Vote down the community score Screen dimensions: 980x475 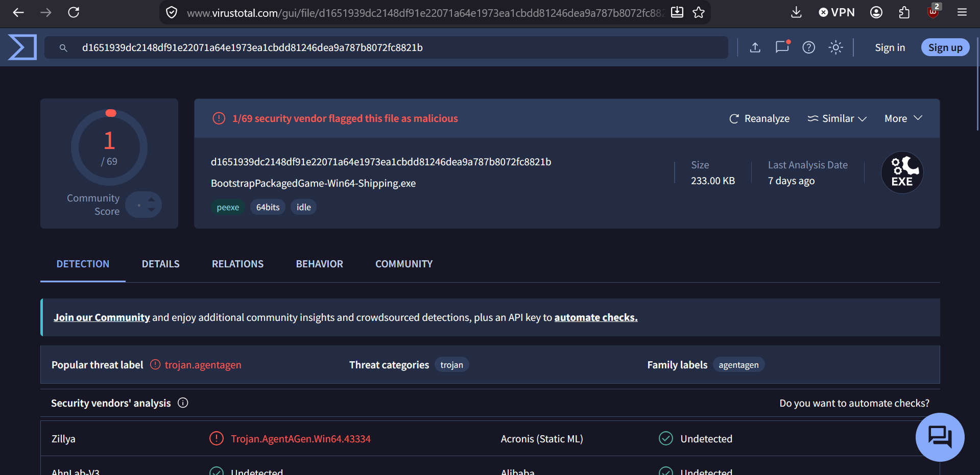pyautogui.click(x=152, y=210)
